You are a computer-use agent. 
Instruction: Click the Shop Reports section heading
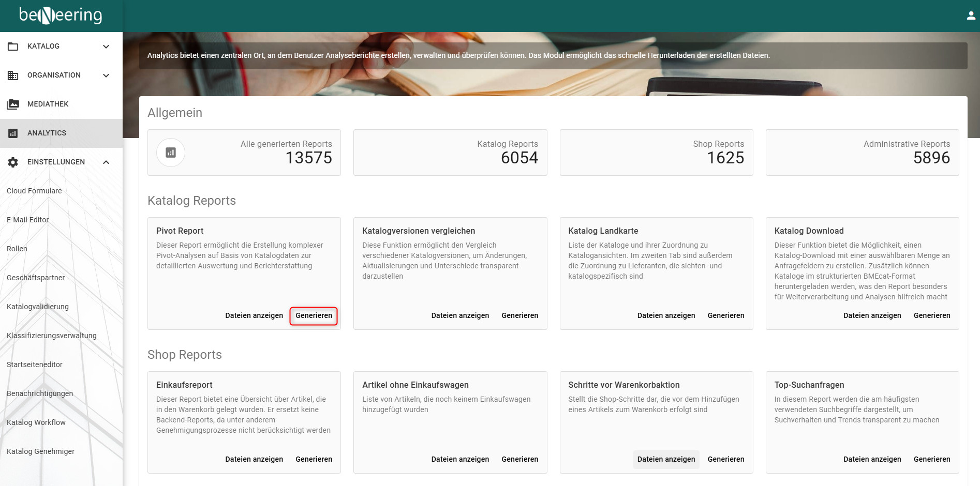tap(185, 355)
